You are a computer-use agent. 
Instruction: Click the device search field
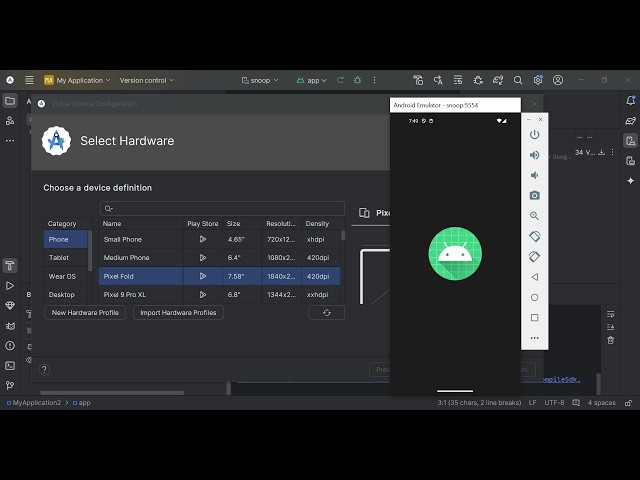pos(222,209)
